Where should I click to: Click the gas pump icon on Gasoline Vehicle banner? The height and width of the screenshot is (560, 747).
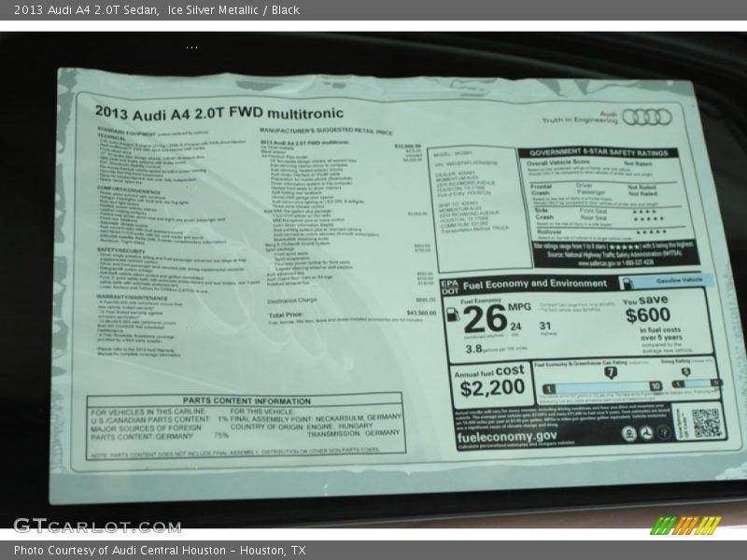(627, 283)
